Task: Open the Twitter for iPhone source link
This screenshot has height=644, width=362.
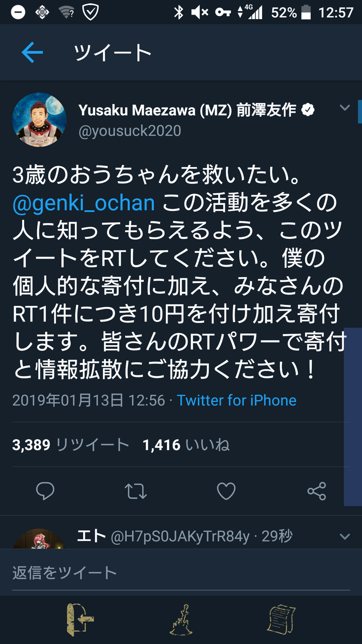Action: [x=236, y=400]
